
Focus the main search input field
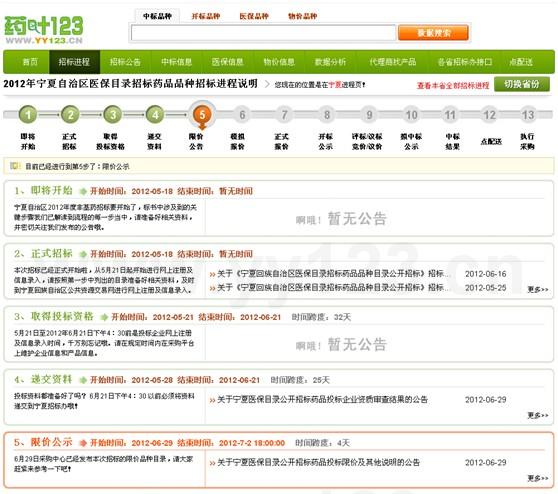tap(263, 33)
